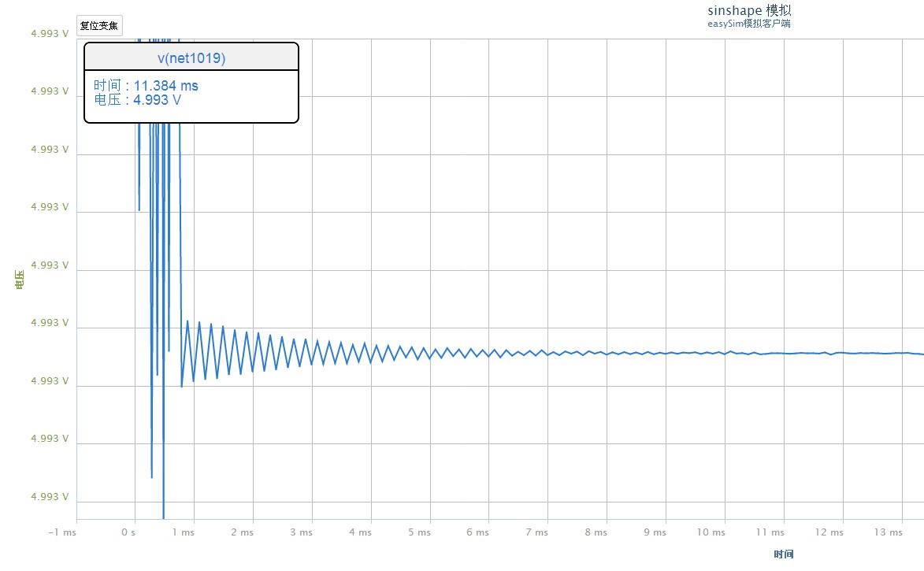Click the 12 ms x-axis label
The height and width of the screenshot is (571, 924).
[x=829, y=532]
